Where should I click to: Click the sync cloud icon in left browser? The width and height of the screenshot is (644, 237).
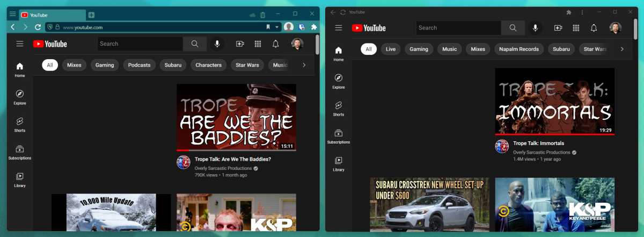pos(252,15)
